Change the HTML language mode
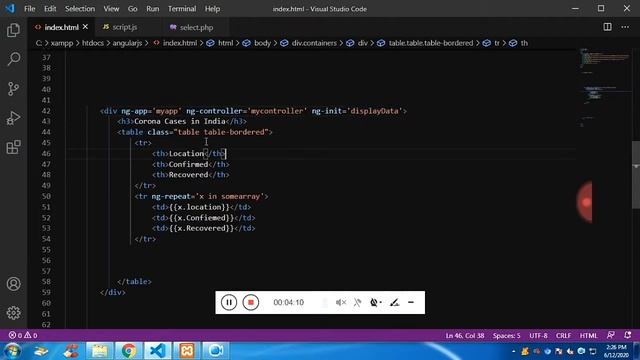 pos(588,336)
